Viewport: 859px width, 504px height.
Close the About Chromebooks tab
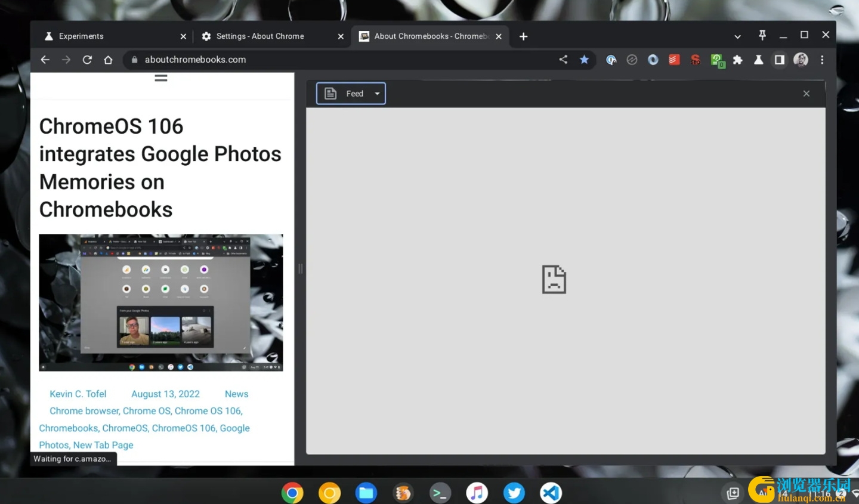[499, 36]
